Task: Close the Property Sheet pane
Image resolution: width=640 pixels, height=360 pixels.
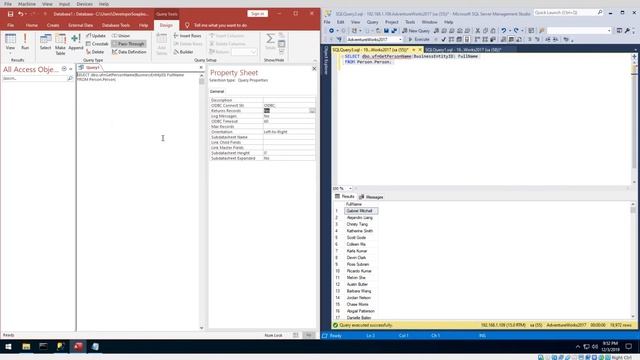Action: tap(314, 69)
